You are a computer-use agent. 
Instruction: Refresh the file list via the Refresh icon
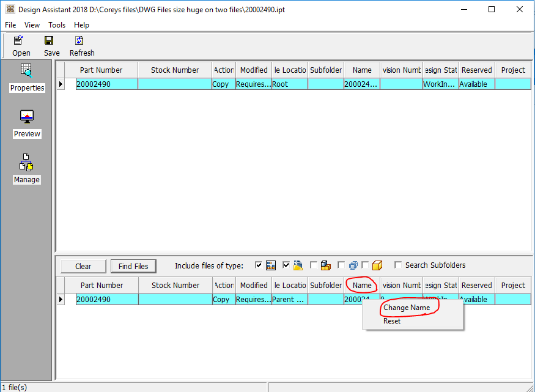point(80,45)
